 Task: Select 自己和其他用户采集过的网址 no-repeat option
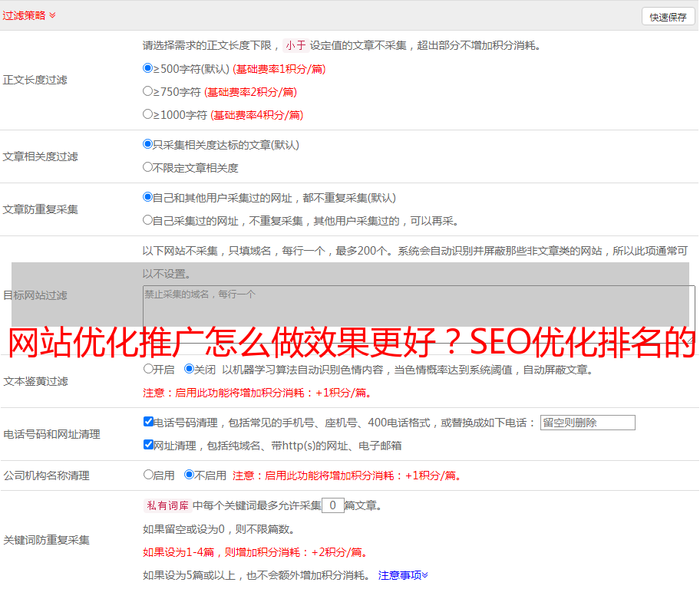point(148,197)
